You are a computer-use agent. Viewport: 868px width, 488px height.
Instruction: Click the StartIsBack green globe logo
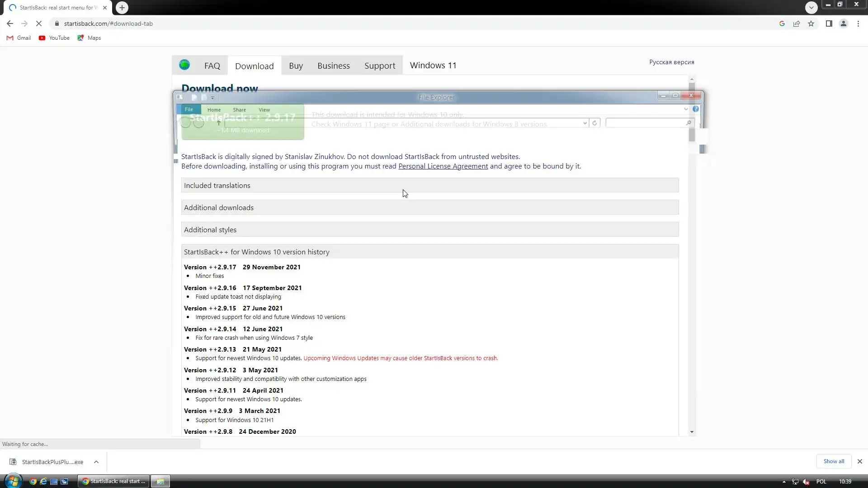[184, 65]
